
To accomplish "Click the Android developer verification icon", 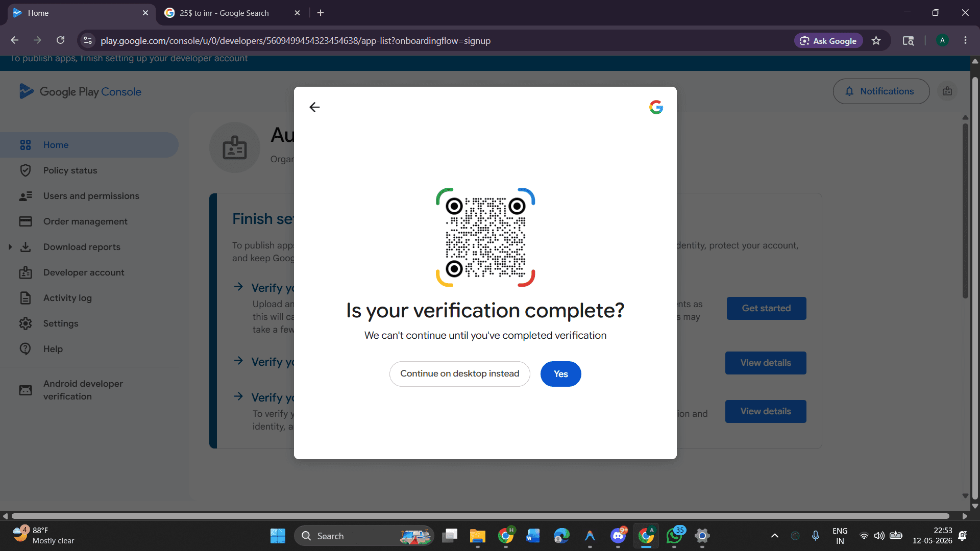I will [x=26, y=390].
